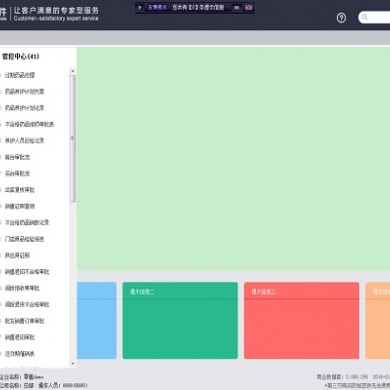Open 近效期催销表 entry
The height and width of the screenshot is (390, 390).
coord(20,354)
